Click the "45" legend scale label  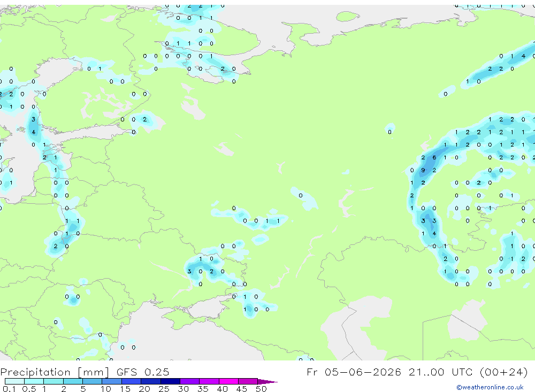(242, 389)
